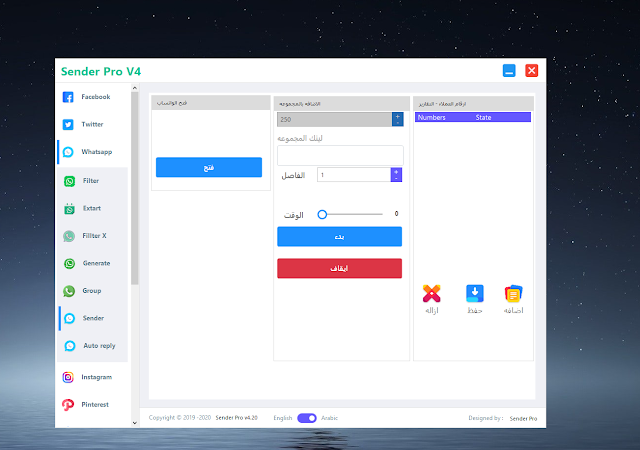This screenshot has width=640, height=450.
Task: Switch to the Twitter menu item
Action: [93, 125]
